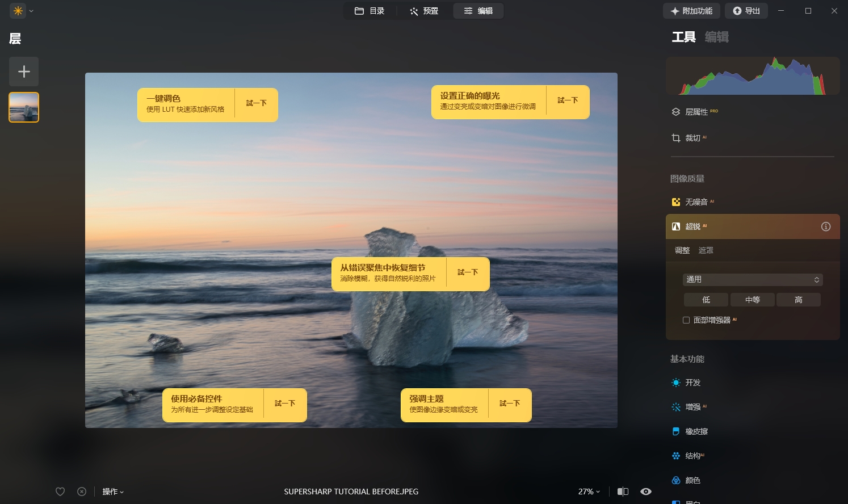Add a new layer with the plus button
This screenshot has width=848, height=504.
24,72
